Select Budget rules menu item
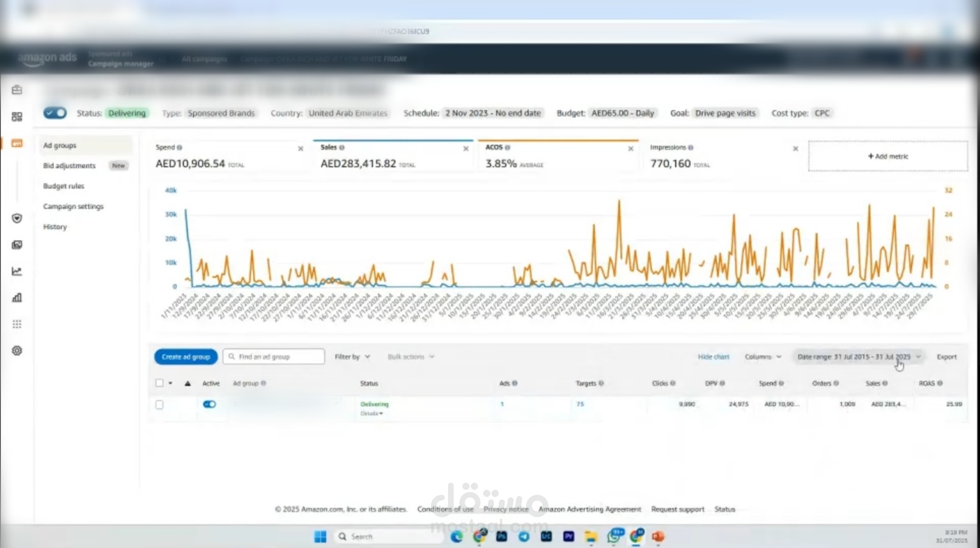This screenshot has width=980, height=548. point(63,186)
